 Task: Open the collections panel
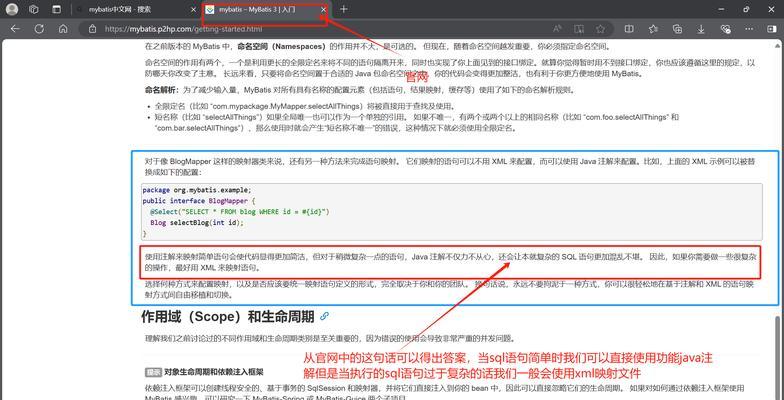click(x=678, y=29)
